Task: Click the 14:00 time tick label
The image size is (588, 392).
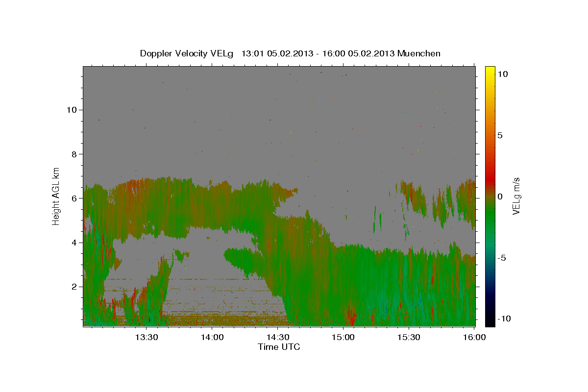Action: [212, 337]
